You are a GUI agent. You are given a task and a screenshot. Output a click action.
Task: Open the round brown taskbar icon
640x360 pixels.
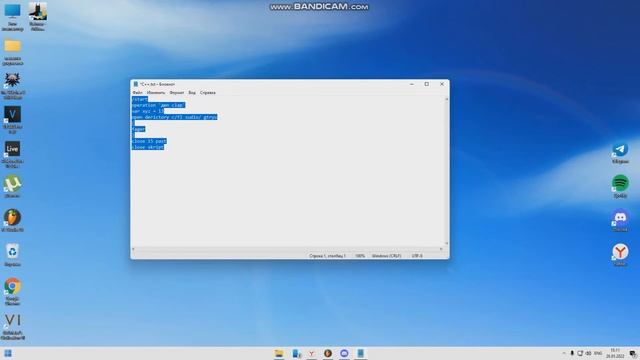(x=328, y=353)
